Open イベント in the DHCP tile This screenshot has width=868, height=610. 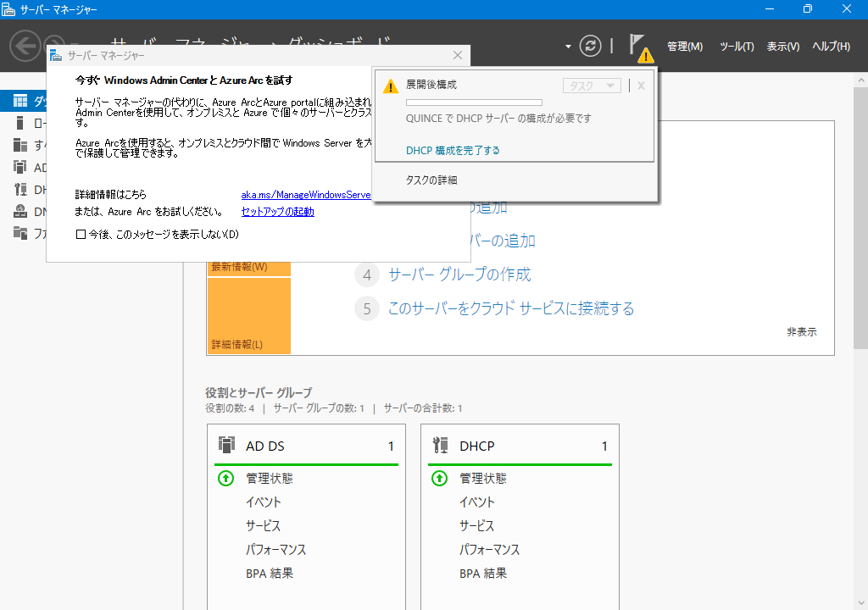pyautogui.click(x=477, y=502)
